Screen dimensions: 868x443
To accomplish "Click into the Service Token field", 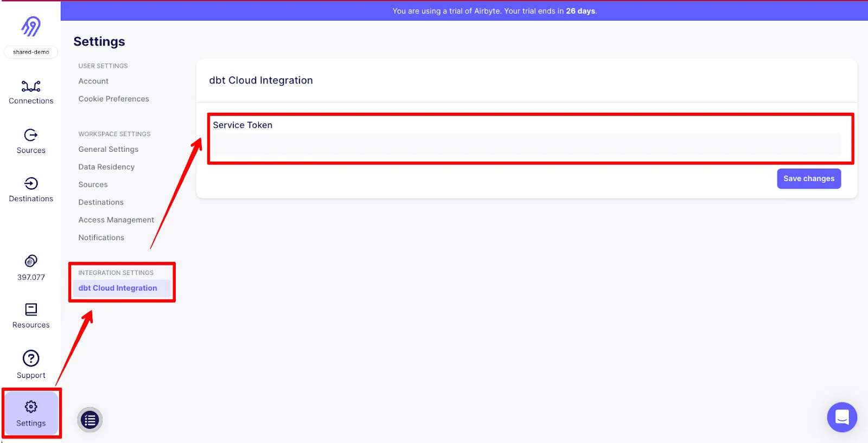I will [527, 145].
